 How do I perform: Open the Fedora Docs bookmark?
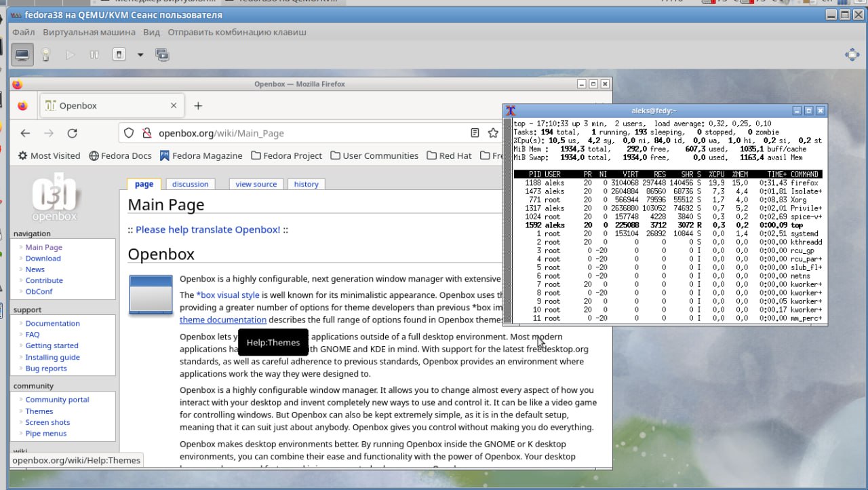click(120, 155)
